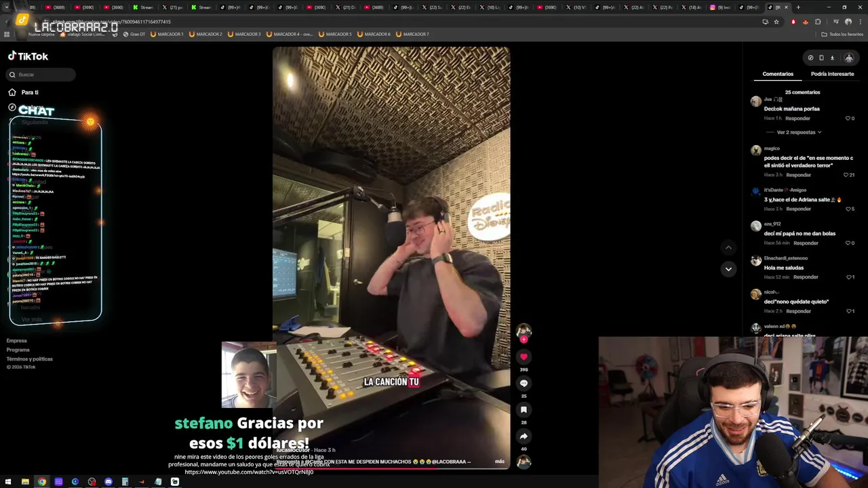This screenshot has height=488, width=868.
Task: Open Calculator from the taskbar
Action: pyautogui.click(x=125, y=482)
